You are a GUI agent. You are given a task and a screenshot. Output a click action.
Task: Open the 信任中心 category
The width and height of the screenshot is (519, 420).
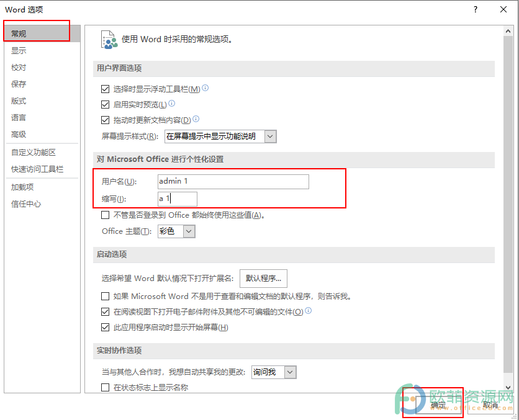[42, 204]
